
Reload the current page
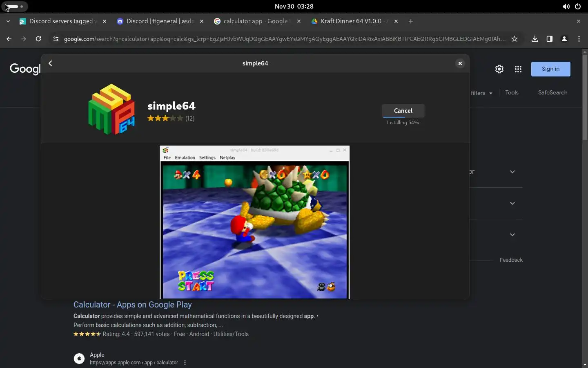point(38,39)
